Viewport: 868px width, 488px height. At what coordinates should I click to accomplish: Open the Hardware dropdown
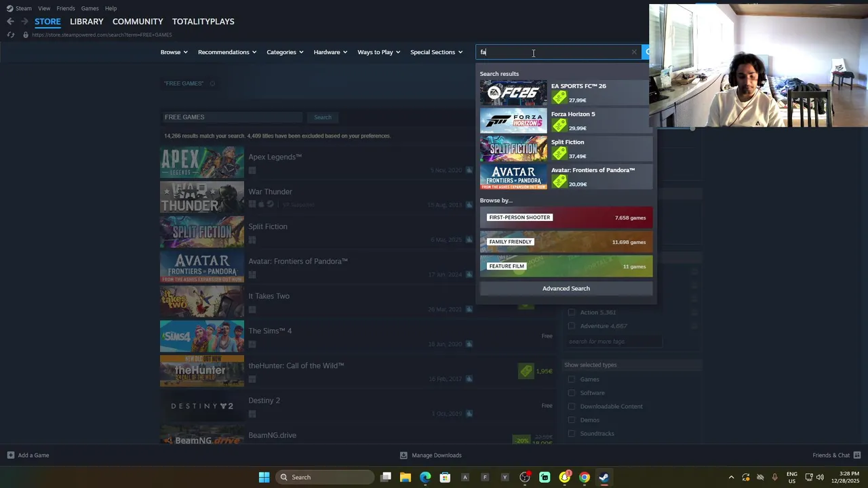330,52
